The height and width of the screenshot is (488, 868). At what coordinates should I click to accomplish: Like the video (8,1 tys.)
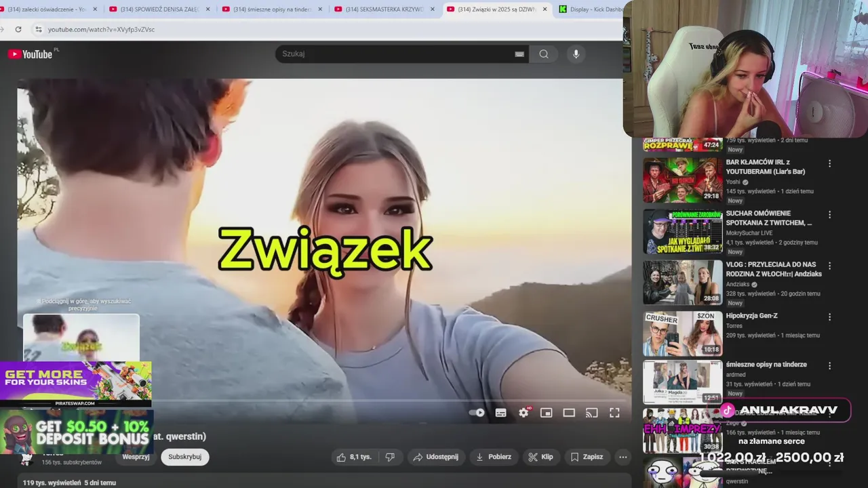pos(355,457)
